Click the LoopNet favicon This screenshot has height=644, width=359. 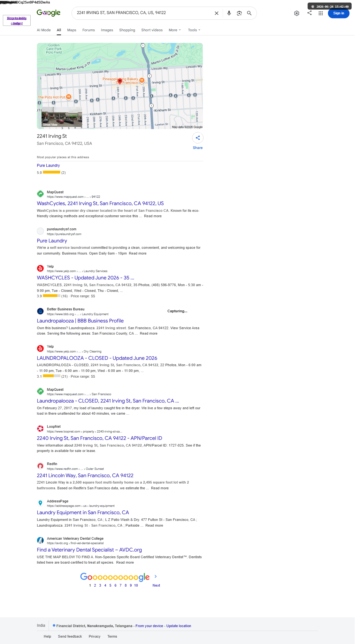click(x=40, y=428)
